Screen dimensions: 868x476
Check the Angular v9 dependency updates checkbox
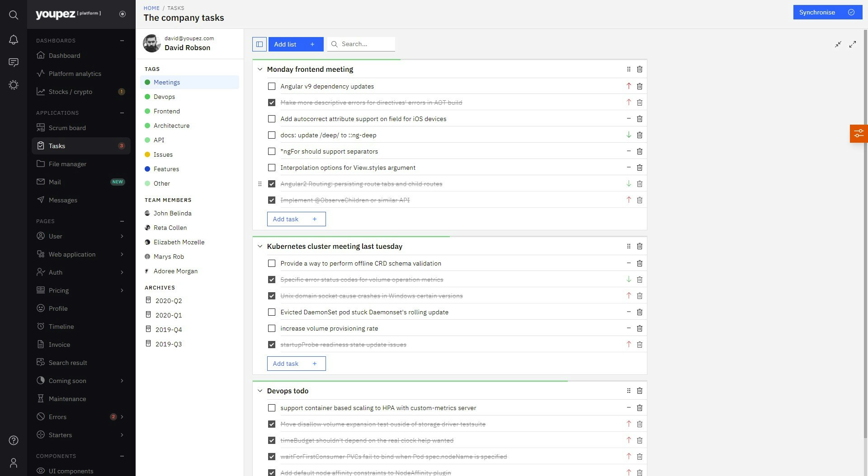coord(272,86)
